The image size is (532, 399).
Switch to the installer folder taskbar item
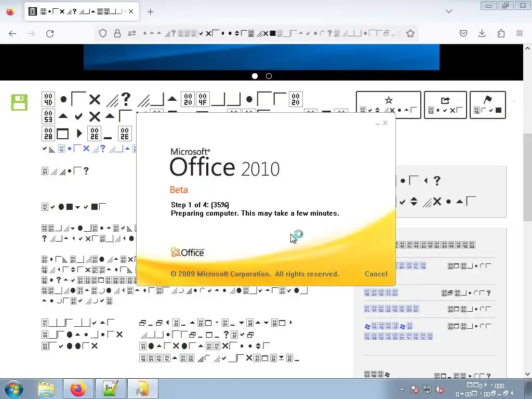(143, 389)
